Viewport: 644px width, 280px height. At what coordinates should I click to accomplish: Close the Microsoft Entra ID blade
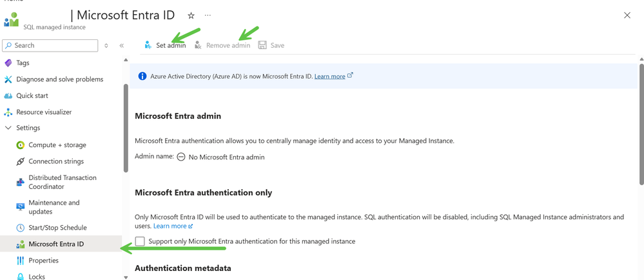click(627, 15)
